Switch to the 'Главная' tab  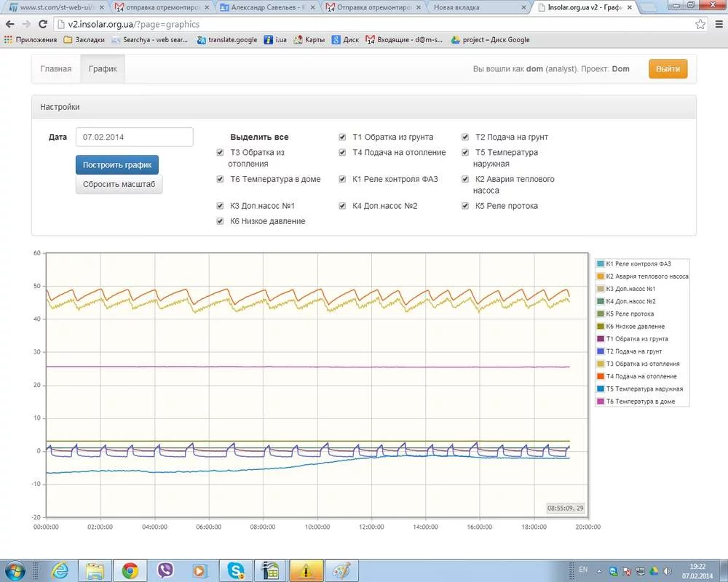[56, 69]
